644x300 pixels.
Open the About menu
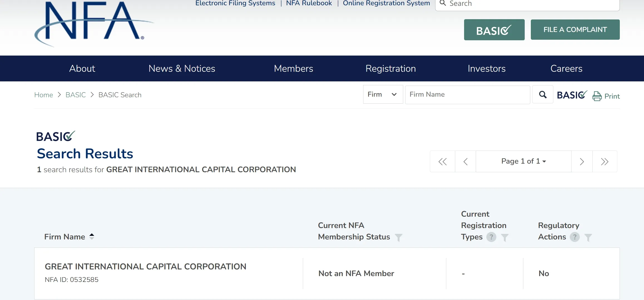82,69
